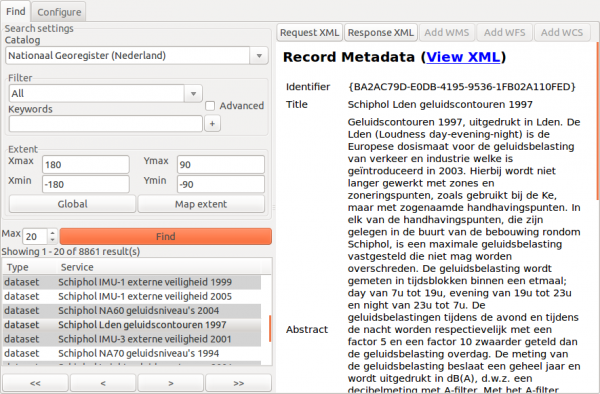This screenshot has width=600, height=394.
Task: Use the Map extent button
Action: pyautogui.click(x=201, y=204)
